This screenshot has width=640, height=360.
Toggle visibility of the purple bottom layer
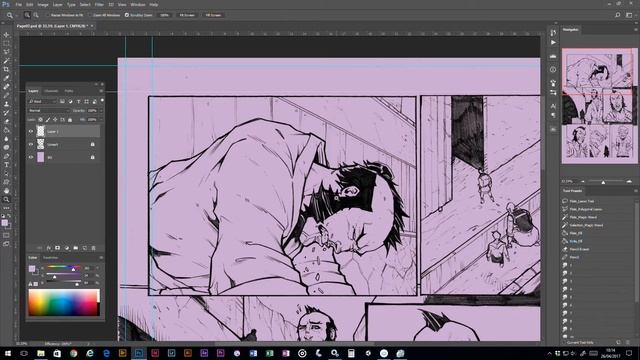coord(31,157)
